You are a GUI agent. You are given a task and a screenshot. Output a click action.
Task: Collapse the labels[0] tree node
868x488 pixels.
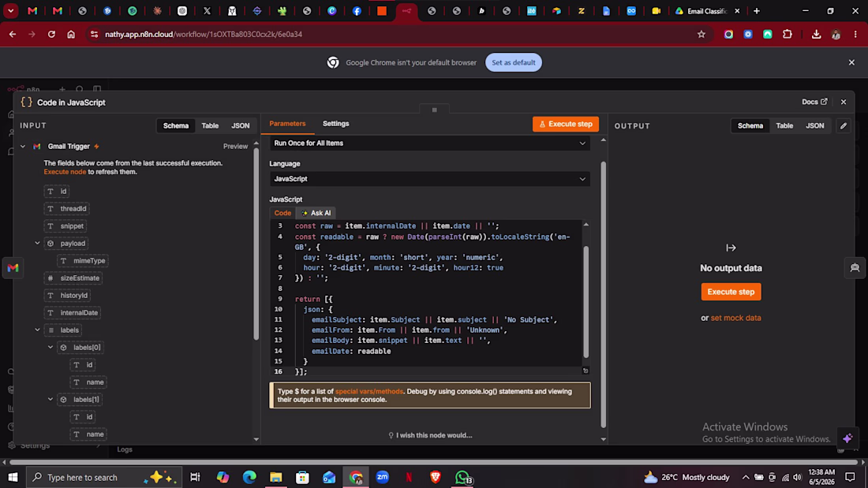pos(51,348)
